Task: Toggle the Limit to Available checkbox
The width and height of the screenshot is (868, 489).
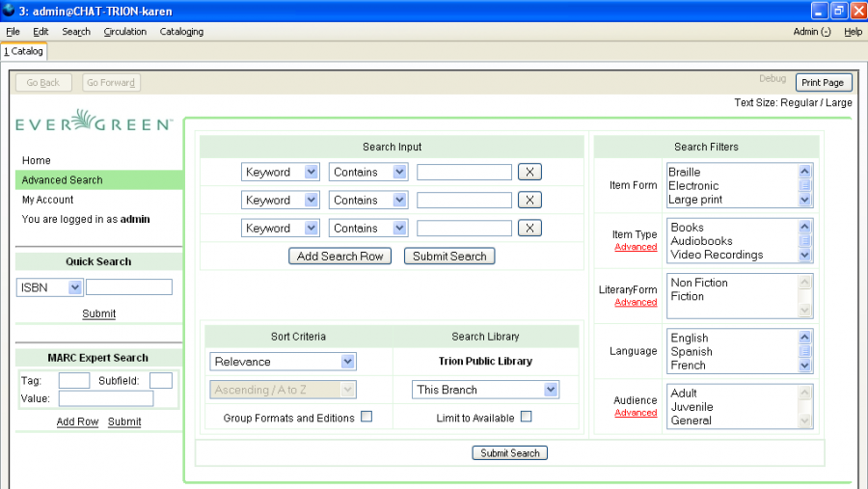Action: (x=526, y=418)
